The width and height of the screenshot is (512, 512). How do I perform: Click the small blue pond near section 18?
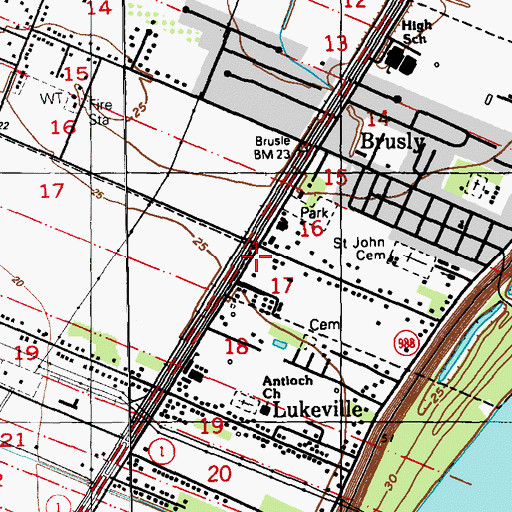280,344
